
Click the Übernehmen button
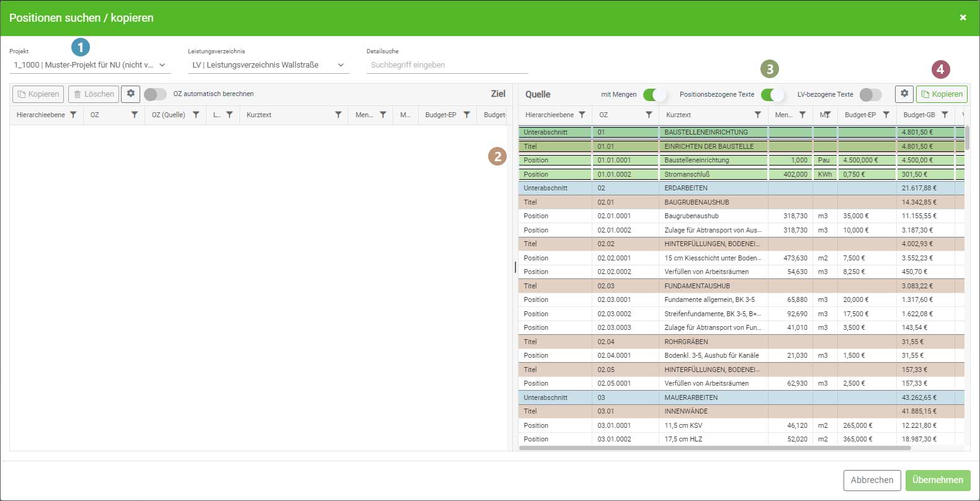[938, 480]
